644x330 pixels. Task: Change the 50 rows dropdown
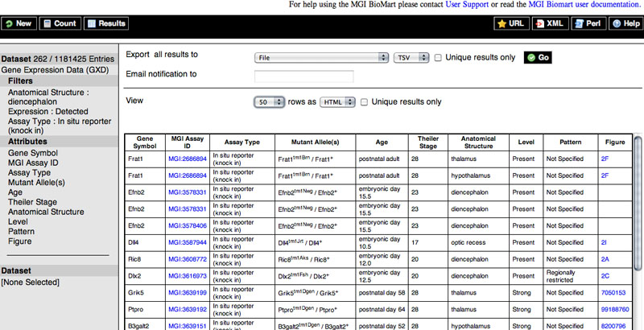pyautogui.click(x=270, y=102)
